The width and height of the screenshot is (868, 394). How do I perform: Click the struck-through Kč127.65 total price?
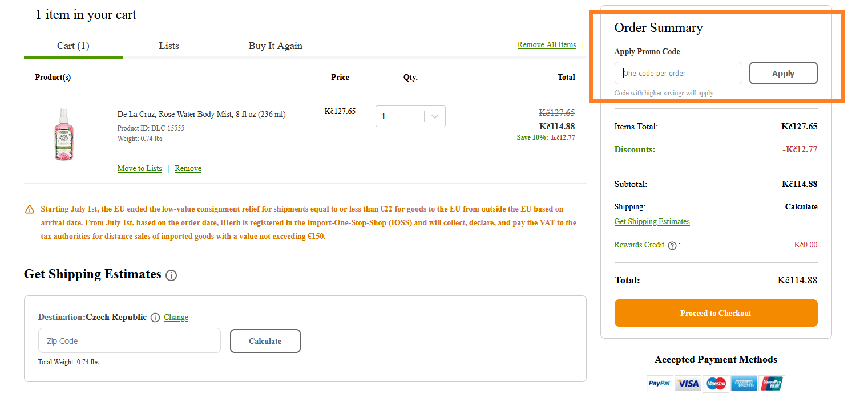click(x=556, y=113)
